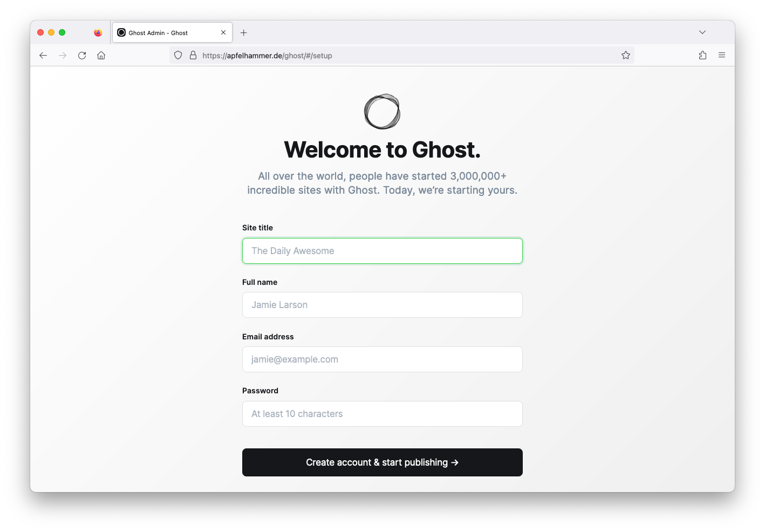Click the forward navigation arrow
This screenshot has height=532, width=765.
[63, 55]
